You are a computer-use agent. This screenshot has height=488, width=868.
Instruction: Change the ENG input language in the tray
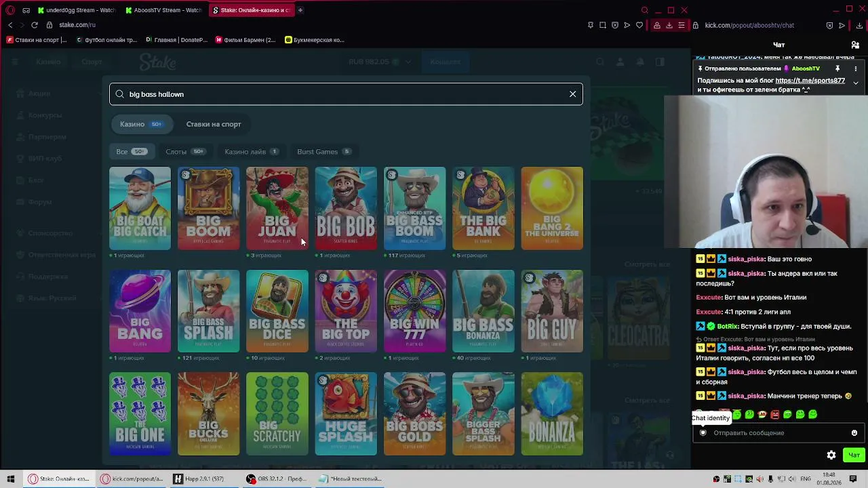click(x=806, y=479)
